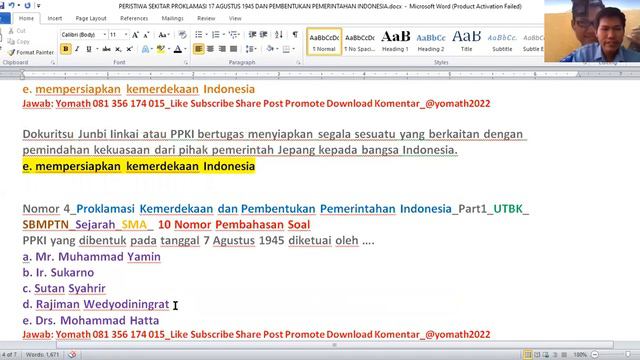Open the Review ribbon tab

pos(206,18)
